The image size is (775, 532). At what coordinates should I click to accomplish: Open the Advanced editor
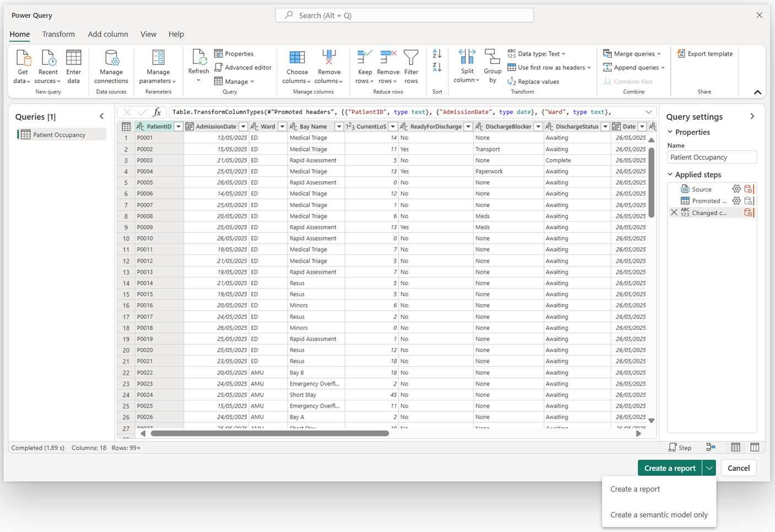pyautogui.click(x=243, y=67)
